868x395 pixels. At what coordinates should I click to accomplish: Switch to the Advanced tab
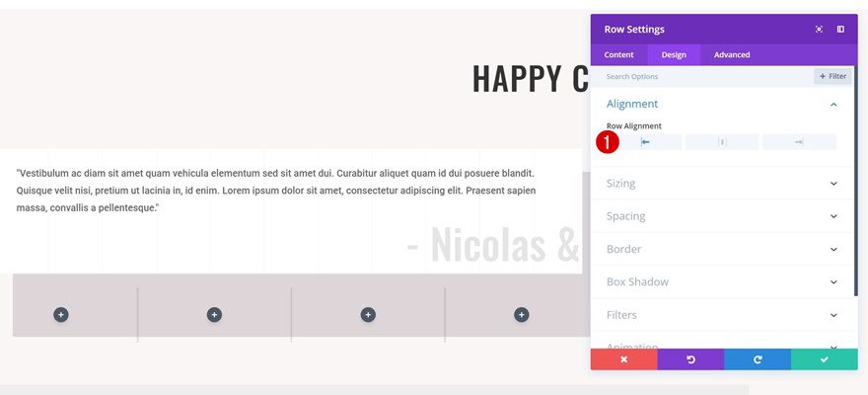pyautogui.click(x=732, y=55)
